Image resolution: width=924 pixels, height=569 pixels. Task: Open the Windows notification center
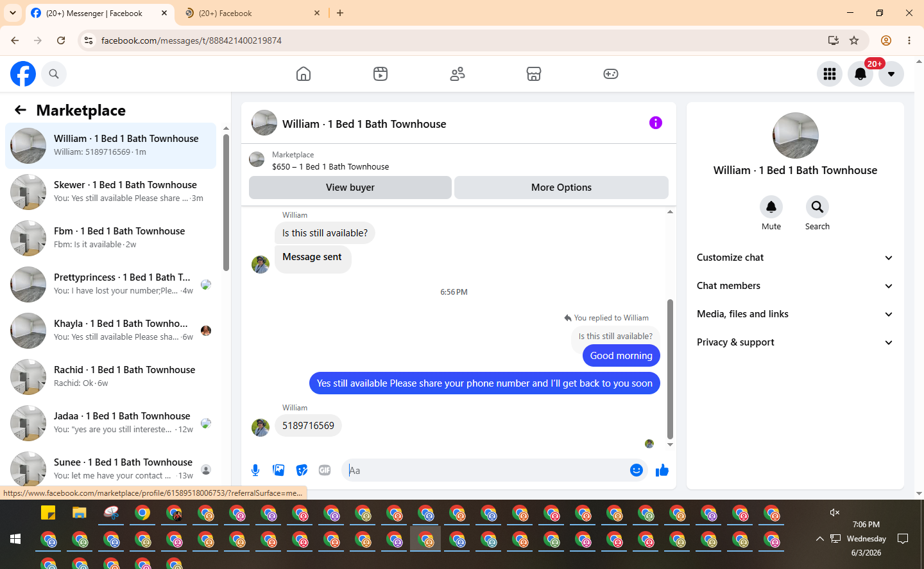(x=903, y=539)
